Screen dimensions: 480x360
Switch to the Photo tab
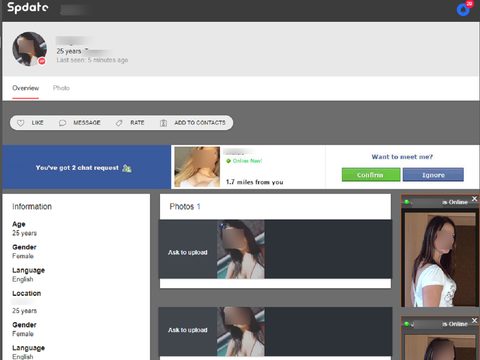61,88
